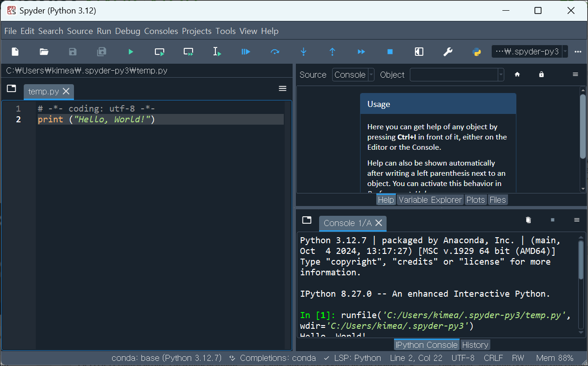Open the File menu

coord(10,31)
